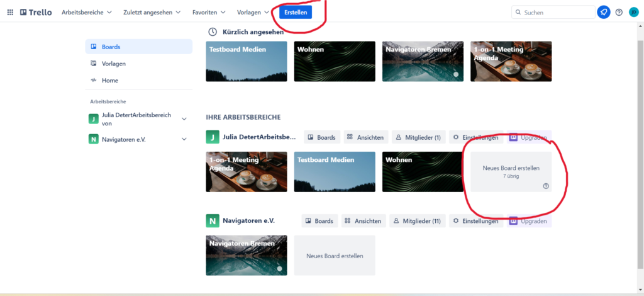This screenshot has height=296, width=644.
Task: Click the blue Erstellen button
Action: [296, 13]
